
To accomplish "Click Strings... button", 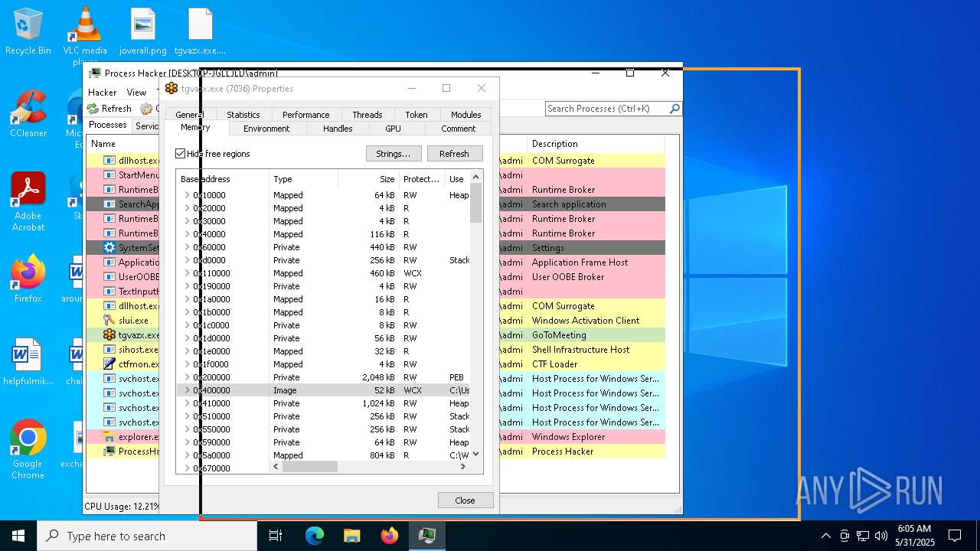I will [394, 154].
